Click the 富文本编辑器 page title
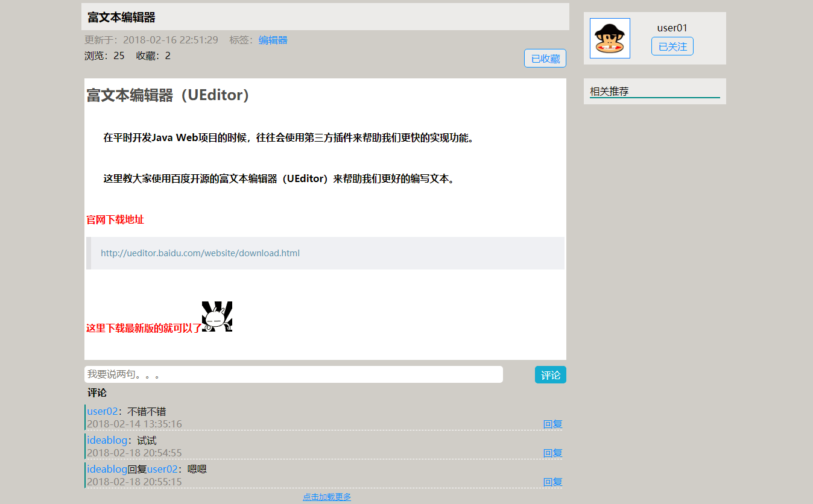 point(121,17)
